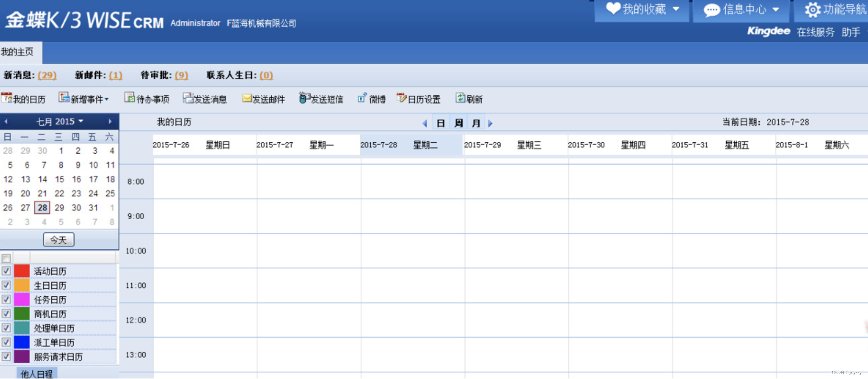Expand the 我的收藏 dropdown arrow
868x379 pixels.
pos(676,9)
